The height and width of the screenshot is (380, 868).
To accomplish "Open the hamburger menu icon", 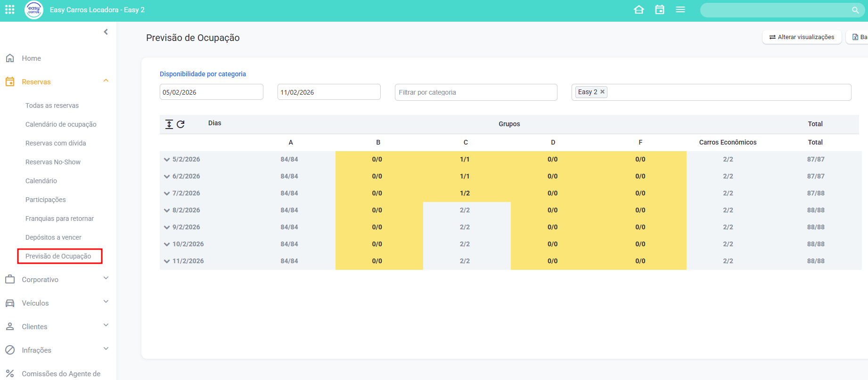I will pos(680,9).
